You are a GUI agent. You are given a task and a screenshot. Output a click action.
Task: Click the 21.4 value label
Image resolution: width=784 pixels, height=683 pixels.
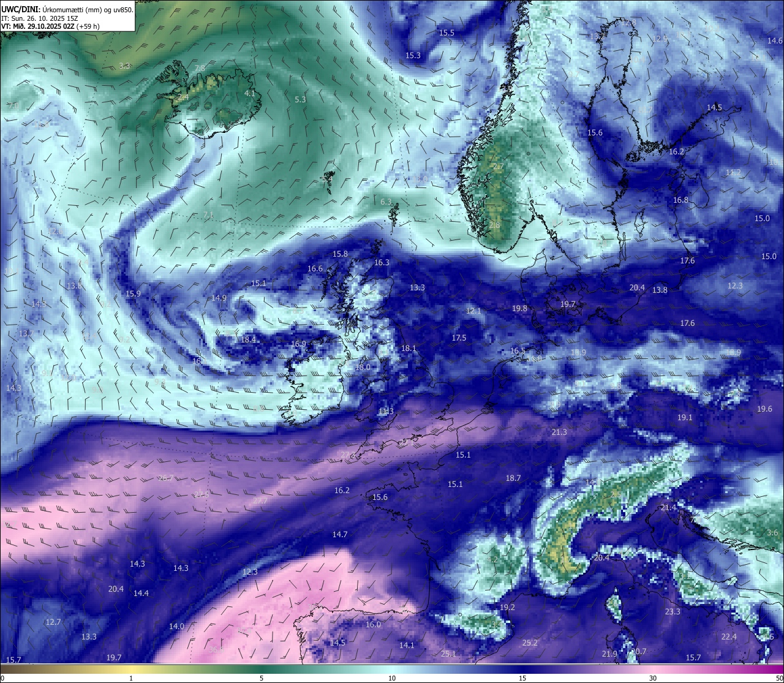[x=668, y=507]
